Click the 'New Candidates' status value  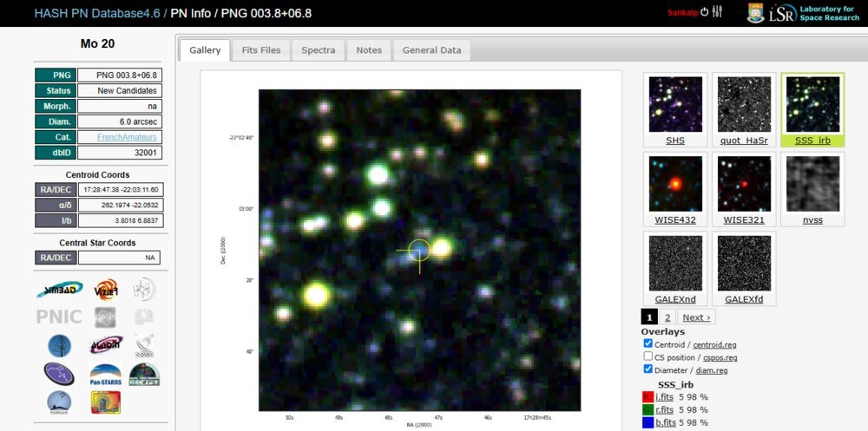(120, 91)
